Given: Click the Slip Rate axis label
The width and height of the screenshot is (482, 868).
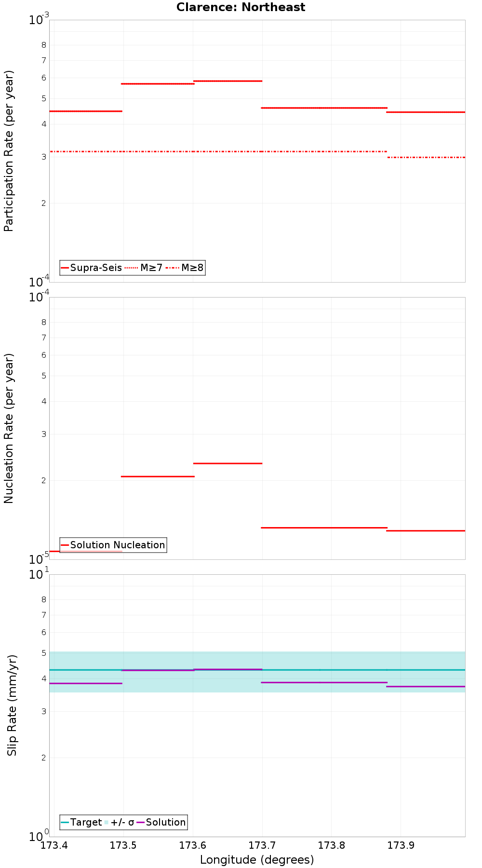Looking at the screenshot, I should click(12, 705).
